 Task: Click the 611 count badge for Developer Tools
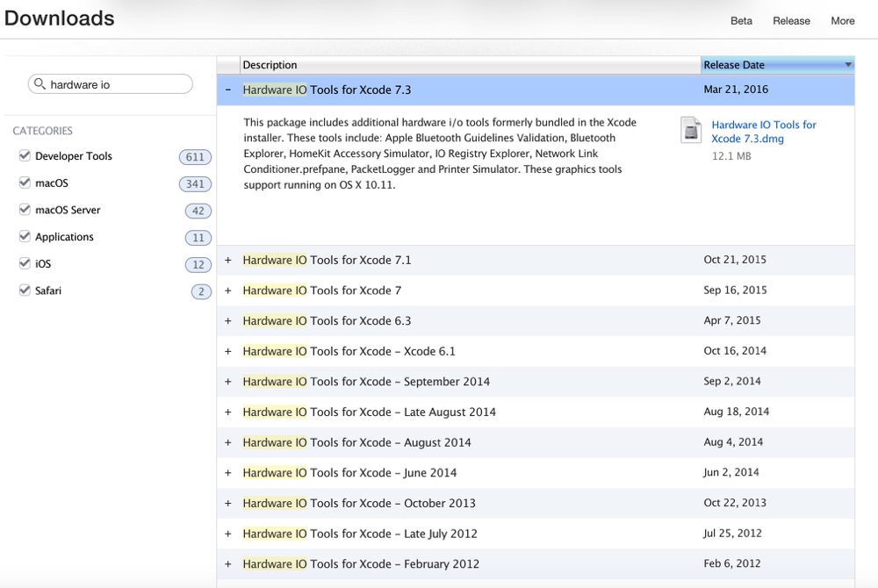(x=195, y=157)
